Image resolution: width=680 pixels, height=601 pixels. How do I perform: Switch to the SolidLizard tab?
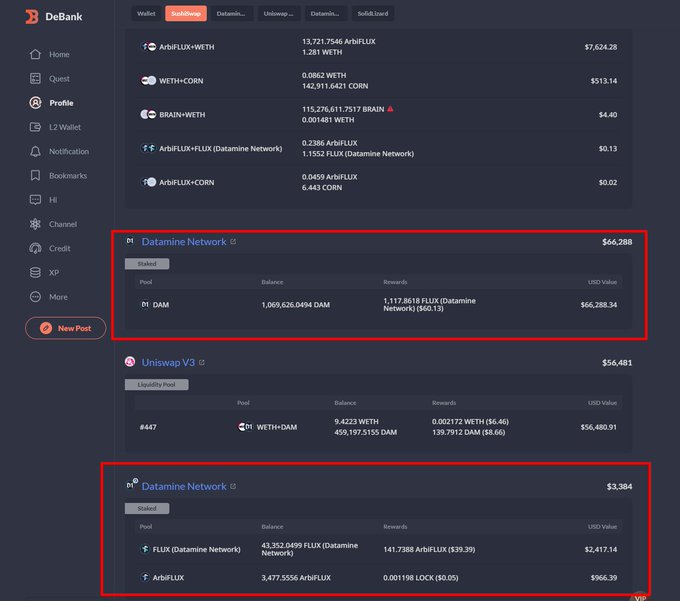[373, 13]
